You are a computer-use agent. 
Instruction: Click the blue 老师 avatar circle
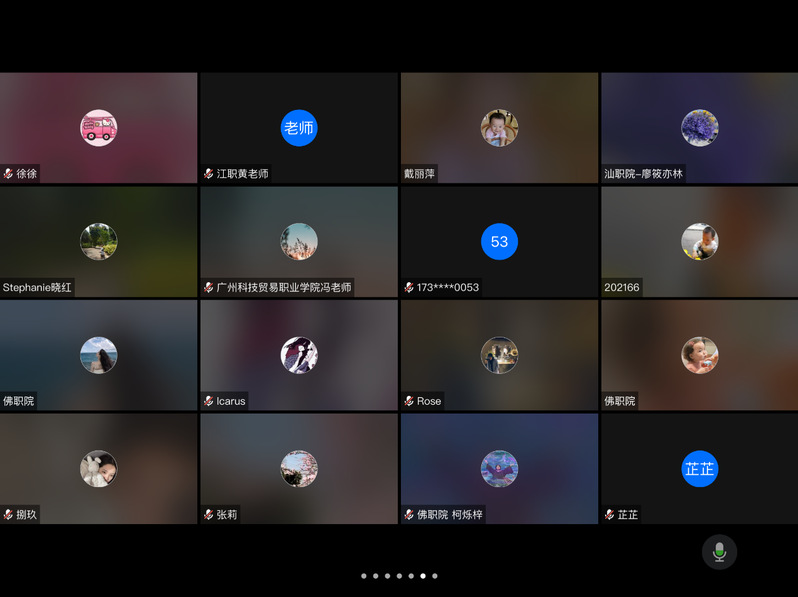(x=299, y=128)
